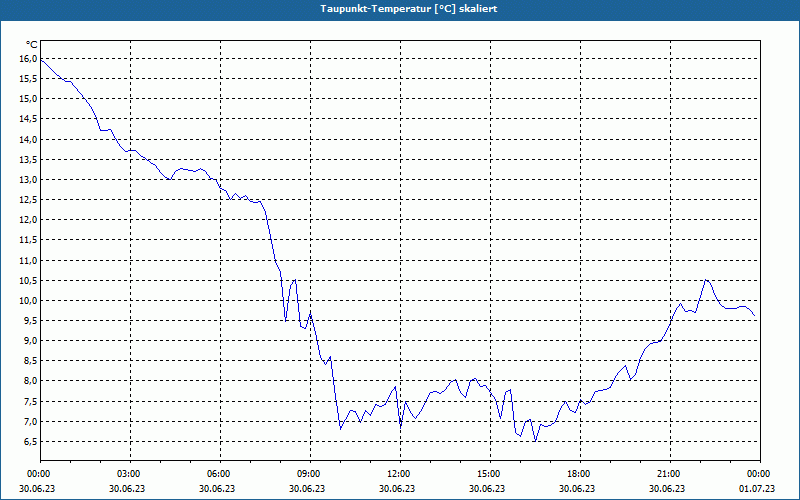Image resolution: width=800 pixels, height=500 pixels.
Task: Select the 16,0 y-axis label
Action: coord(29,59)
